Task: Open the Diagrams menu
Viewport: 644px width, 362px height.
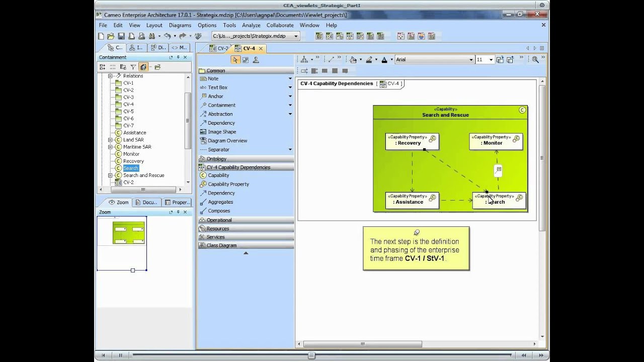Action: tap(180, 25)
